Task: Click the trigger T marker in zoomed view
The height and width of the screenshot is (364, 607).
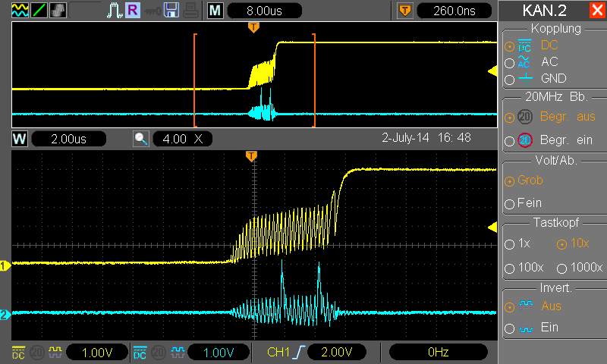Action: [x=252, y=156]
